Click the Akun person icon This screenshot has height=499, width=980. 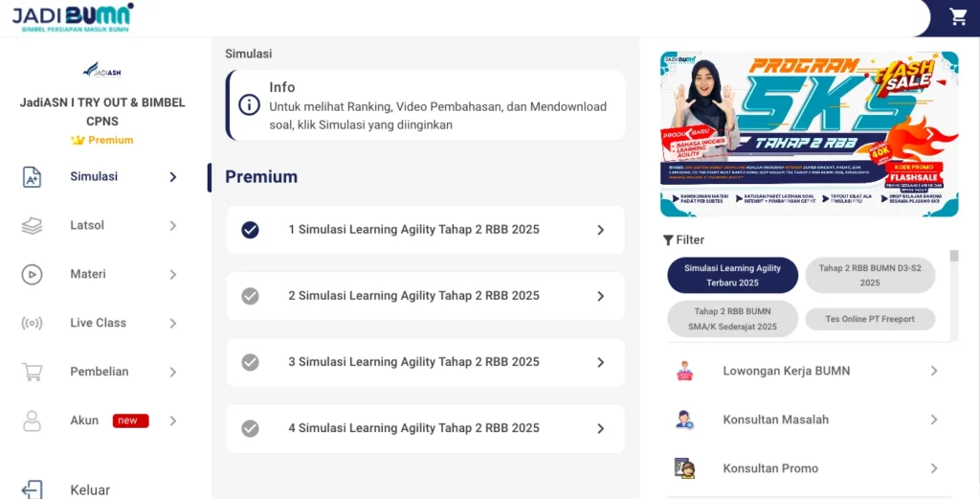[32, 420]
